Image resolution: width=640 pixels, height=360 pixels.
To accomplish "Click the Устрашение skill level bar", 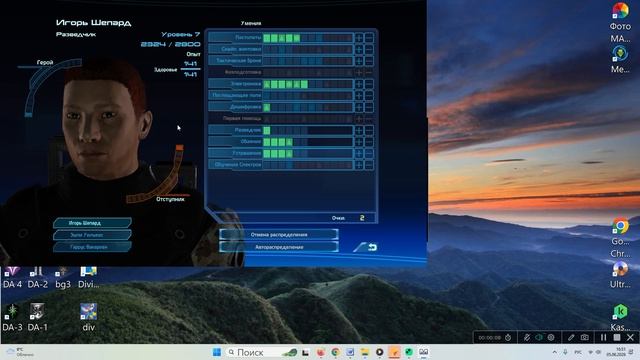I will (308, 153).
